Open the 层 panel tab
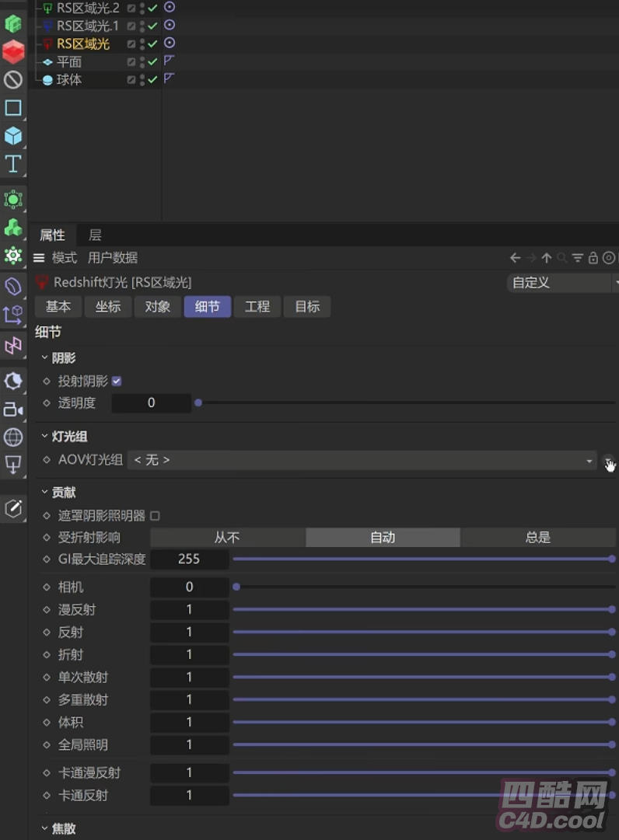This screenshot has width=619, height=840. point(95,235)
